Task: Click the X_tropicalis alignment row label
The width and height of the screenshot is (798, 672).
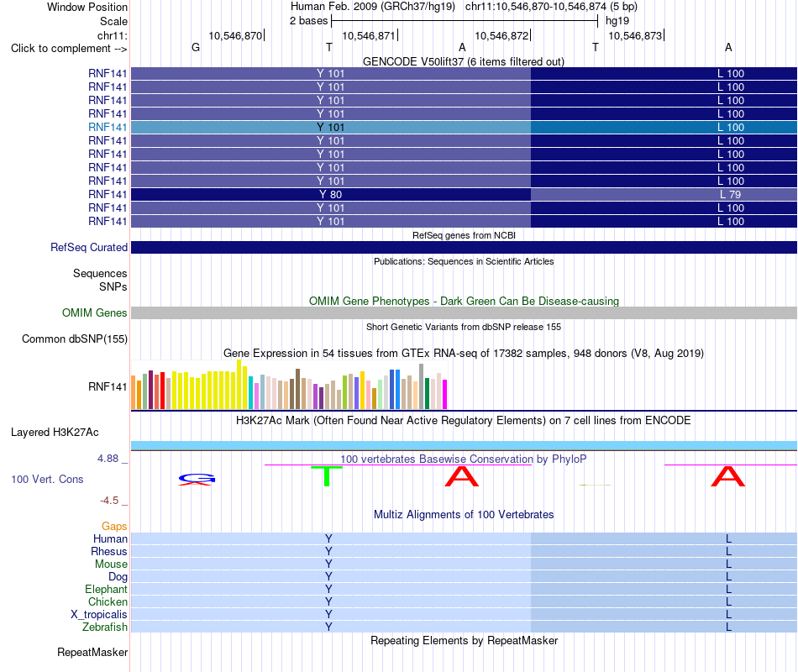Action: [99, 615]
